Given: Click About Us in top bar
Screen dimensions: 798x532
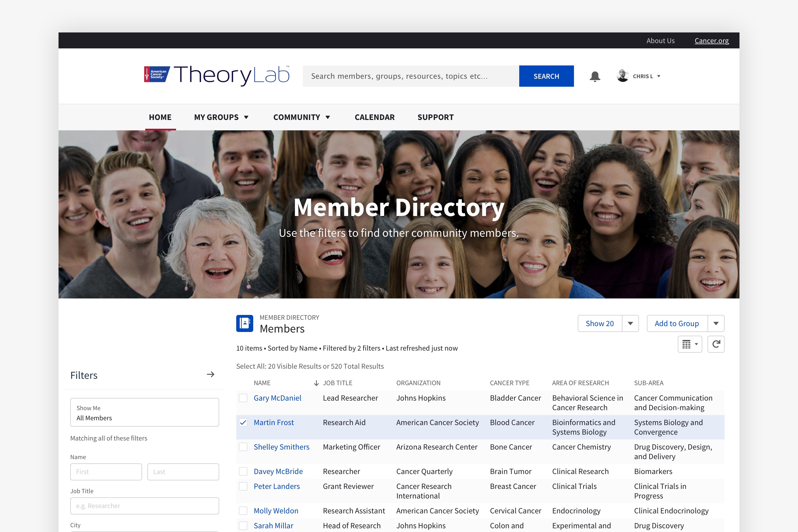Looking at the screenshot, I should pos(660,41).
